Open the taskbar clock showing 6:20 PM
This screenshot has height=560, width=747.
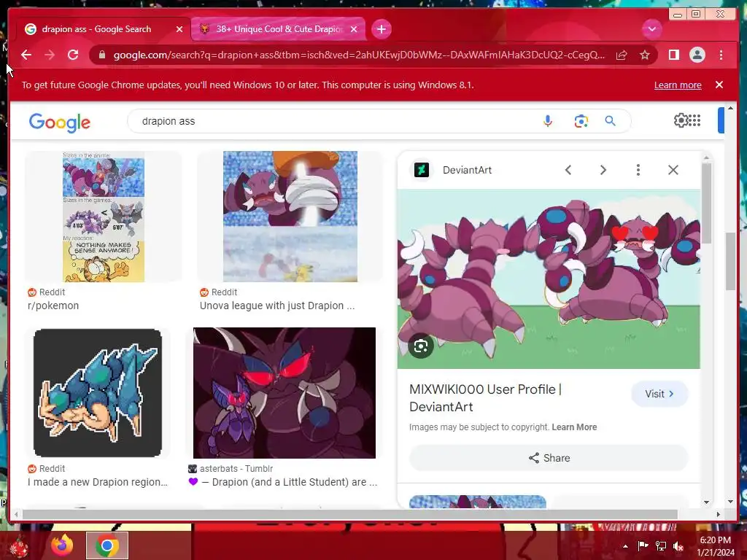tap(716, 546)
